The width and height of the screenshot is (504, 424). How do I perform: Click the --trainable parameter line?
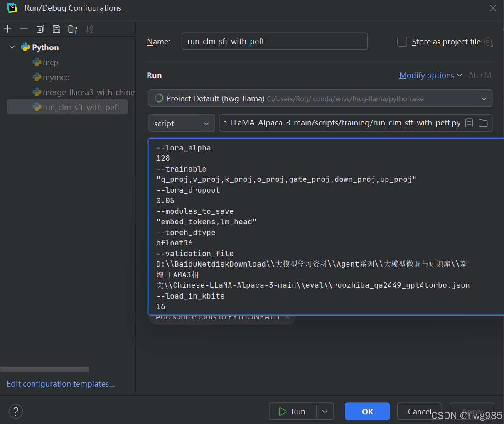coord(181,169)
